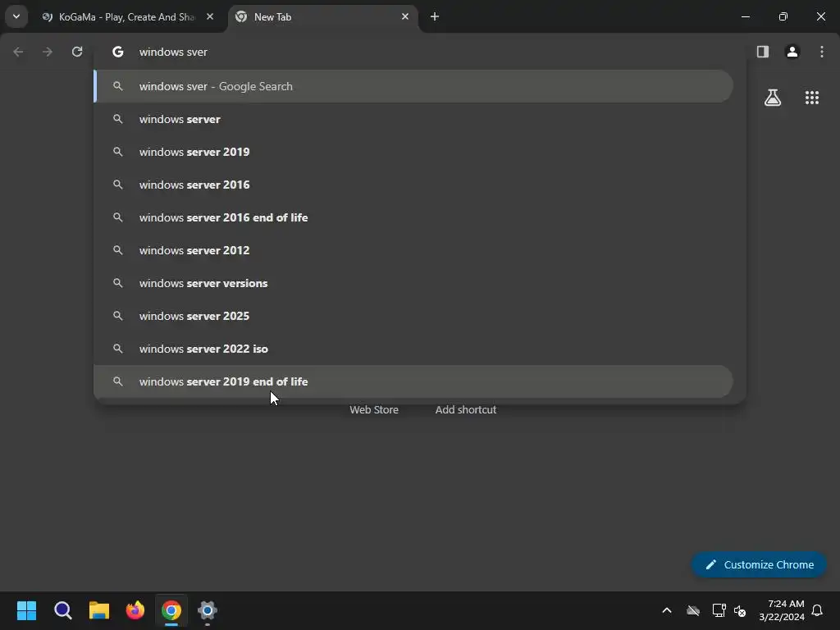Open Chrome three-dot menu
840x630 pixels.
(822, 52)
